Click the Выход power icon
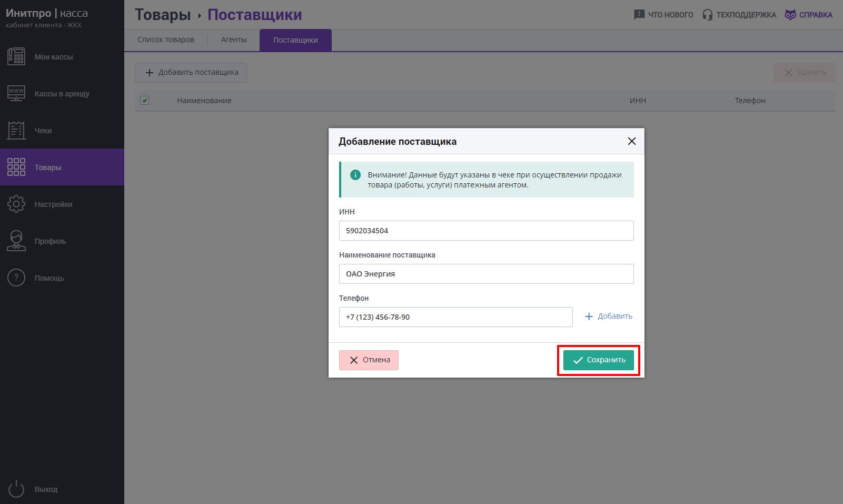The width and height of the screenshot is (843, 504). [16, 489]
